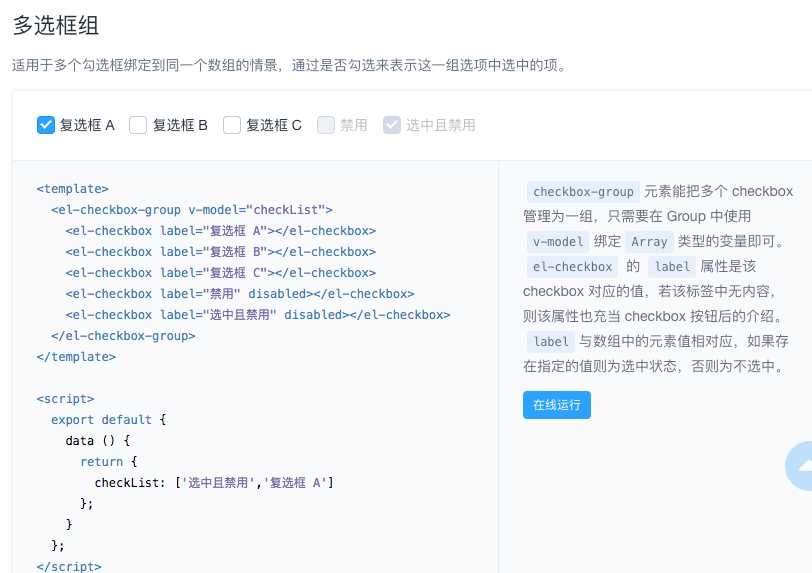Tick the 复选框 C checkbox

[231, 125]
